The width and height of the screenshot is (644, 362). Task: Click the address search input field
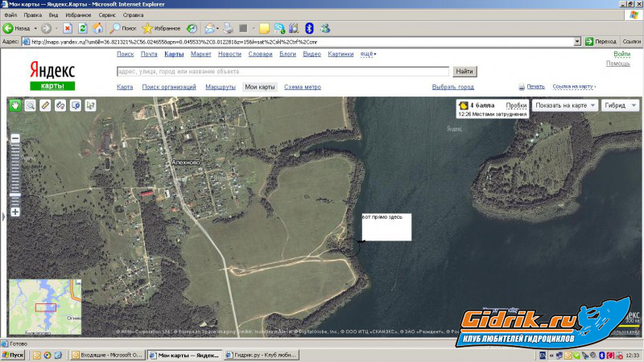[x=283, y=72]
